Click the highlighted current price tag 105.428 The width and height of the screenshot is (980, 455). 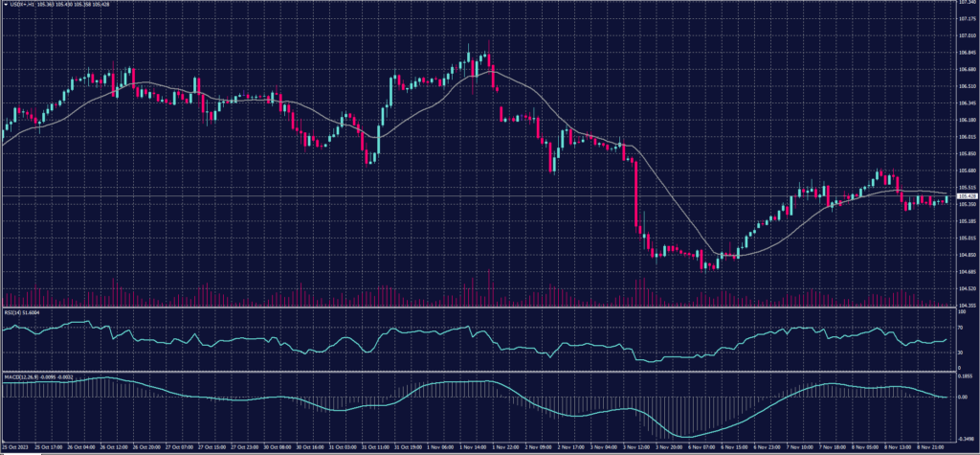click(x=967, y=196)
